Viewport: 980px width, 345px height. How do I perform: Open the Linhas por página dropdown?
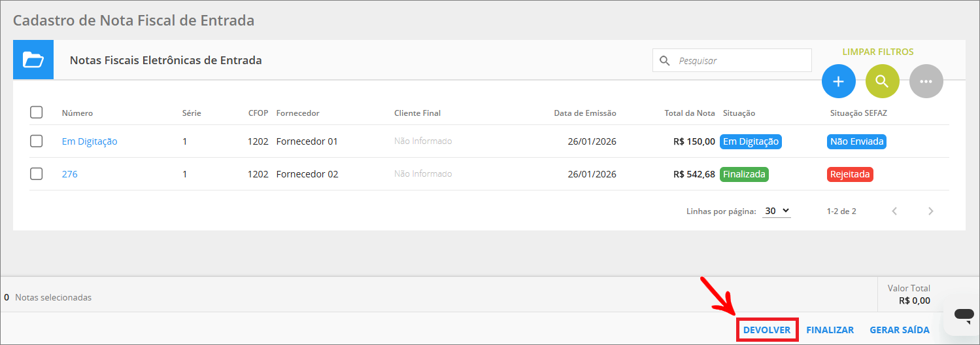pyautogui.click(x=777, y=211)
